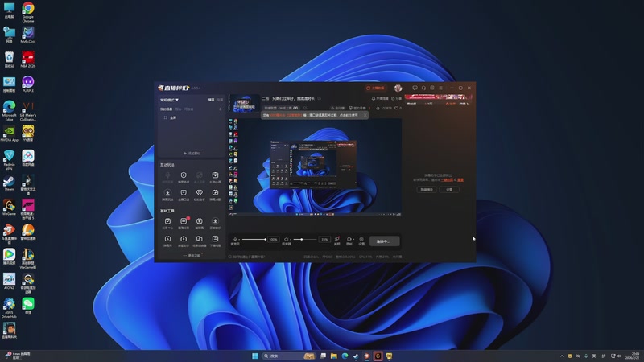This screenshot has height=362, width=644.
Task: Open the NVIDIA App desktop icon
Action: [9, 134]
